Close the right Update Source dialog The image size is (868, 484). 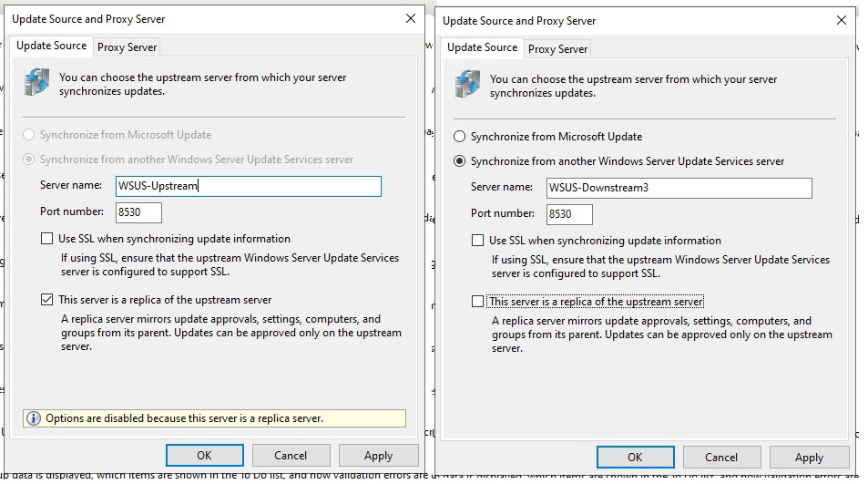tap(841, 20)
